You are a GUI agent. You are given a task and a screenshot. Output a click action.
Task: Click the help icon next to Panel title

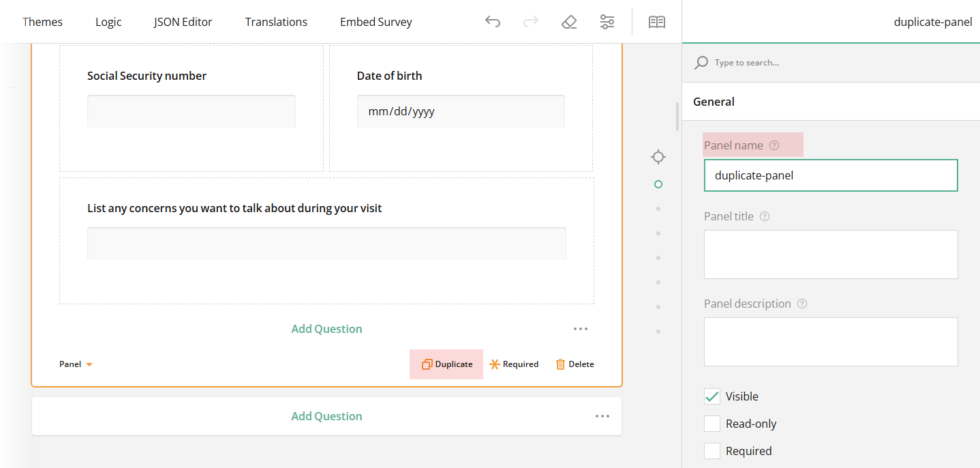pyautogui.click(x=764, y=216)
